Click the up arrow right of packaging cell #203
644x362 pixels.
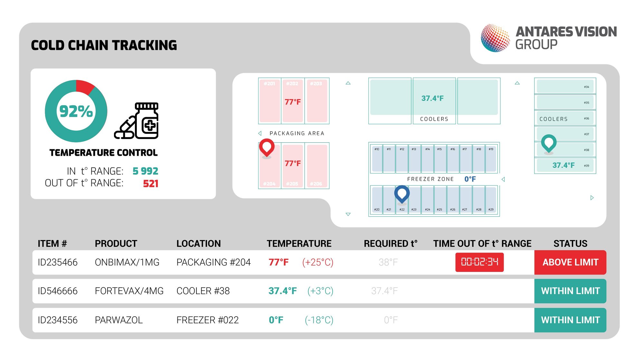coord(348,83)
